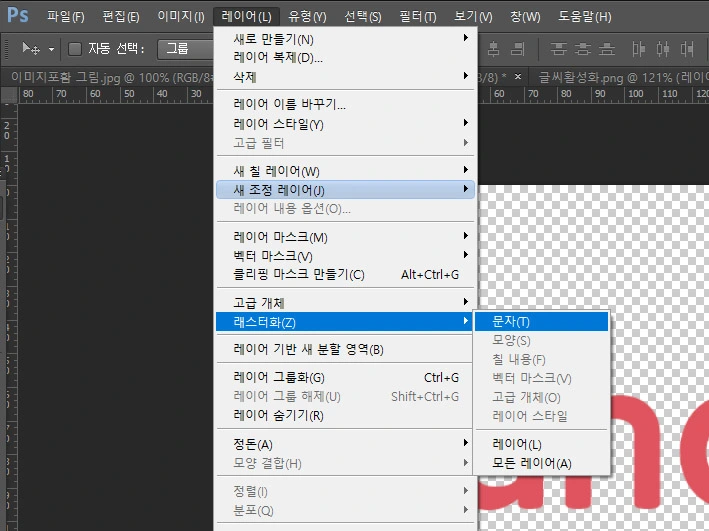Click the Distribute top edges icon
709x531 pixels.
click(x=562, y=48)
